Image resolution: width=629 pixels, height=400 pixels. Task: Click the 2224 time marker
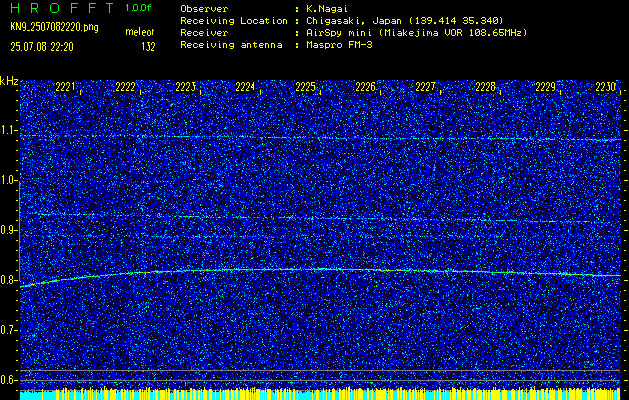245,87
